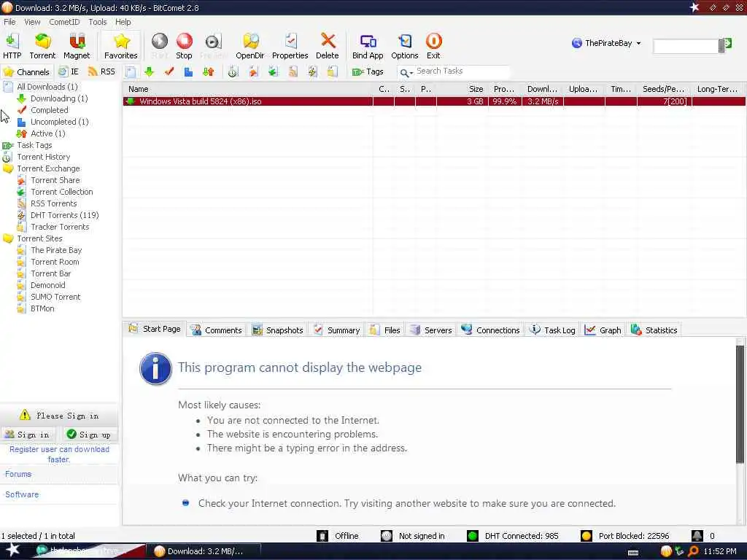Click the all-downloads page filter icon
Image resolution: width=747 pixels, height=560 pixels.
pos(131,72)
